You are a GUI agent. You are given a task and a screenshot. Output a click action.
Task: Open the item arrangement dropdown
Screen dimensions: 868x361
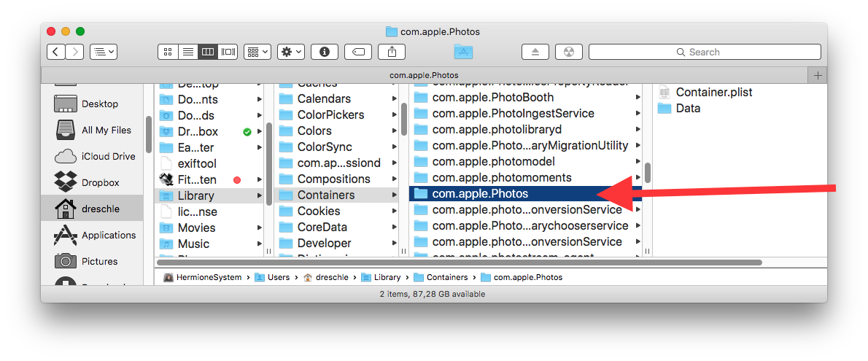click(257, 52)
